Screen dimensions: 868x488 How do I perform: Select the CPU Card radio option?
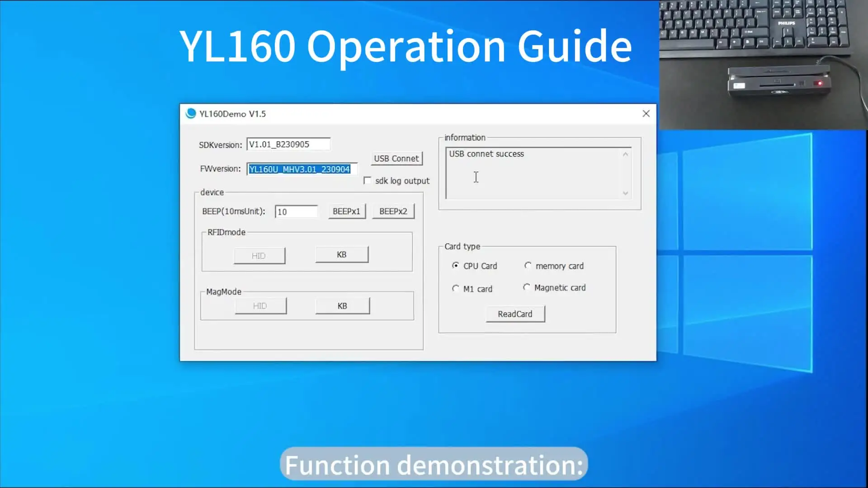click(456, 266)
